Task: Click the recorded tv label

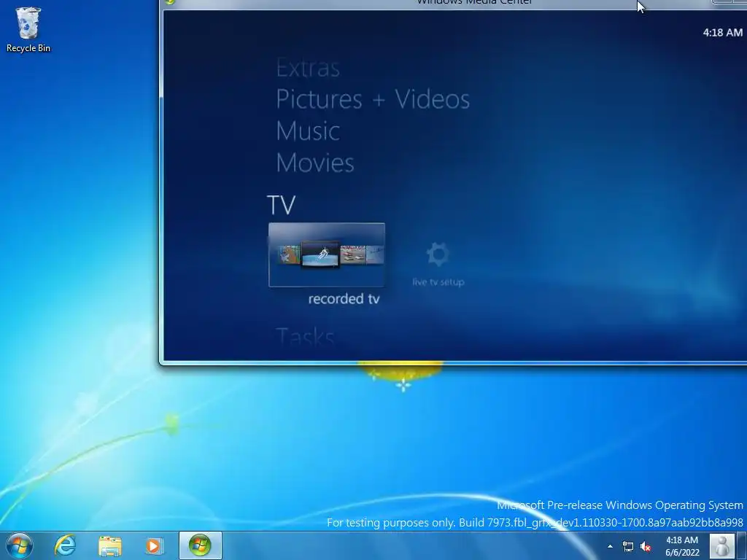Action: pos(344,299)
